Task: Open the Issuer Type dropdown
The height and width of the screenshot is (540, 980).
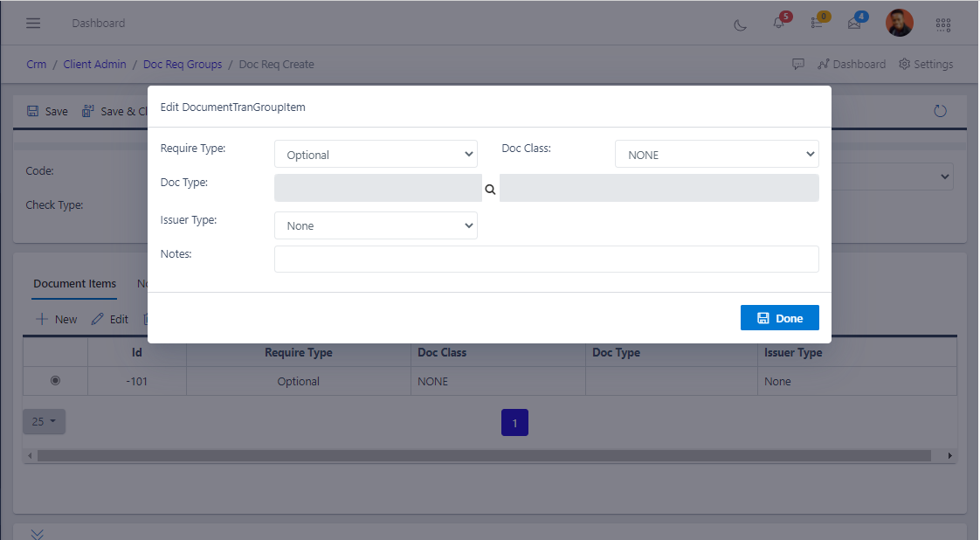Action: pyautogui.click(x=376, y=225)
